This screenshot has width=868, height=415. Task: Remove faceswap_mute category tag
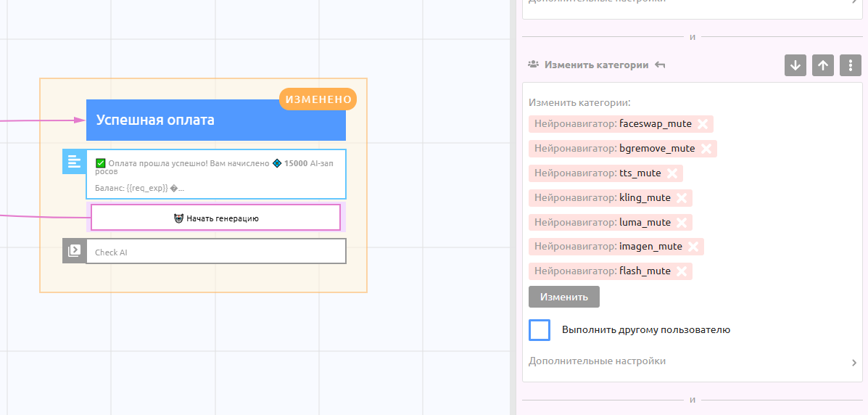pos(702,124)
